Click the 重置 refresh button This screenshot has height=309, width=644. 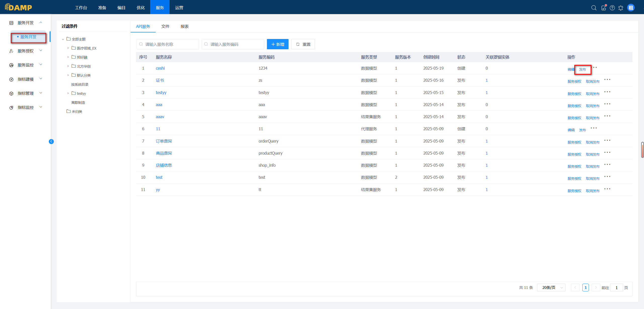(303, 44)
